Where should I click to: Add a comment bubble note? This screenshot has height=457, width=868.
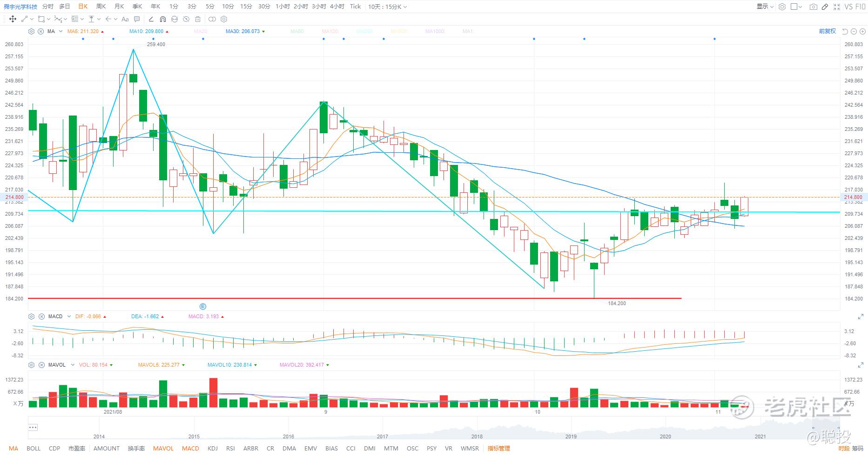[137, 19]
